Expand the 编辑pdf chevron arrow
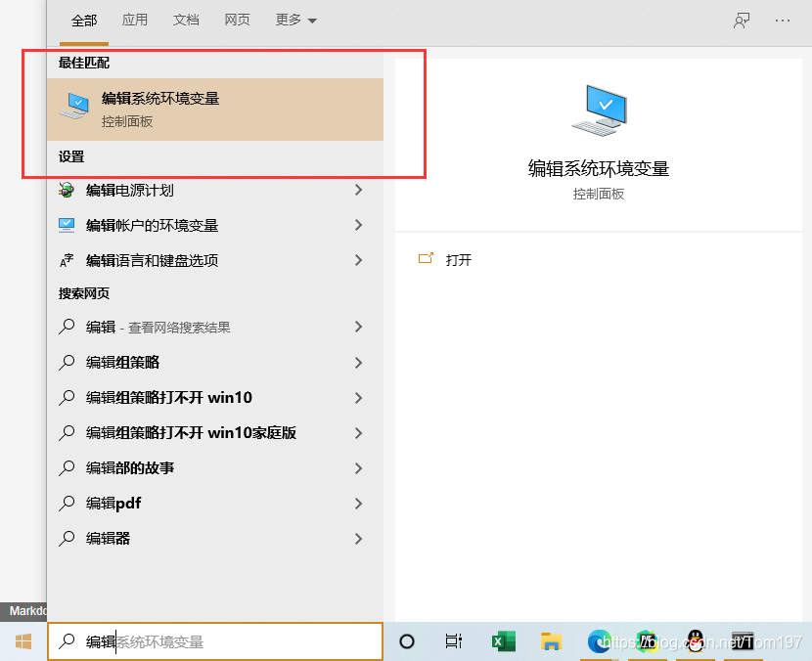The height and width of the screenshot is (661, 812). pyautogui.click(x=358, y=504)
